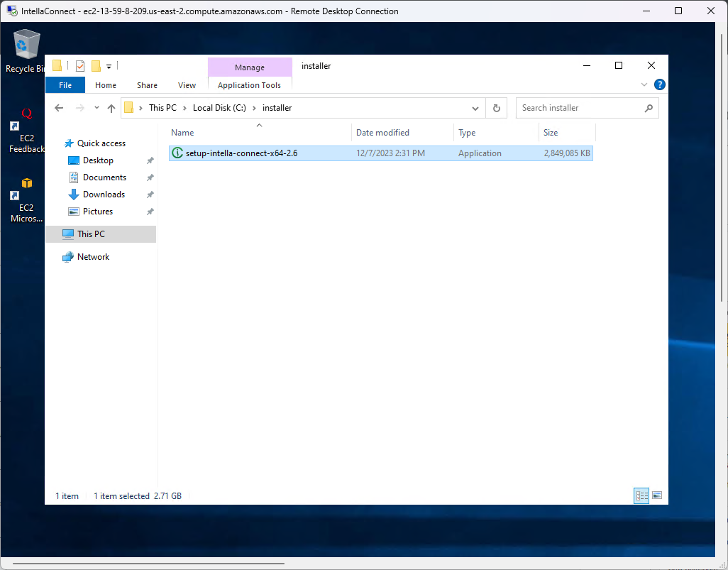Switch to the Home ribbon tab

click(106, 85)
